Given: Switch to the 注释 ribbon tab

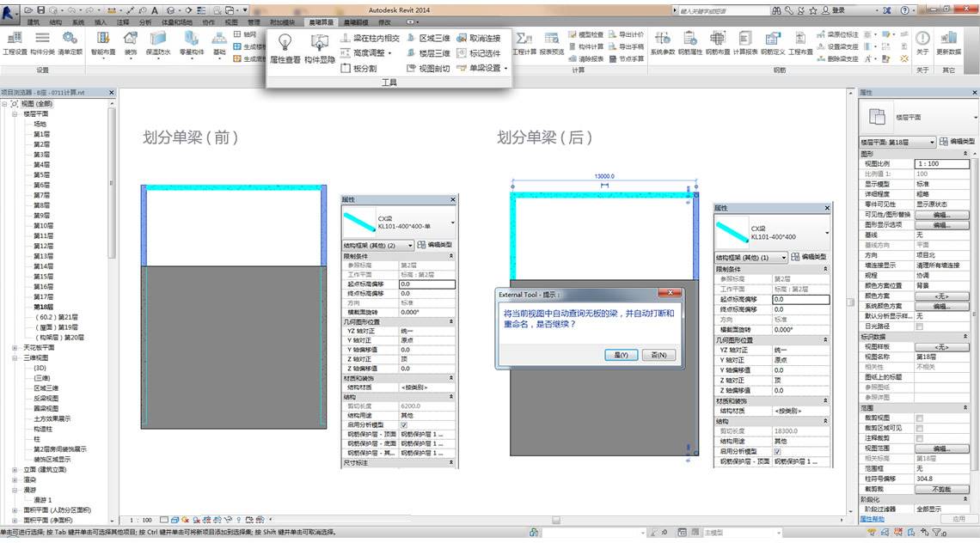Looking at the screenshot, I should click(x=122, y=21).
